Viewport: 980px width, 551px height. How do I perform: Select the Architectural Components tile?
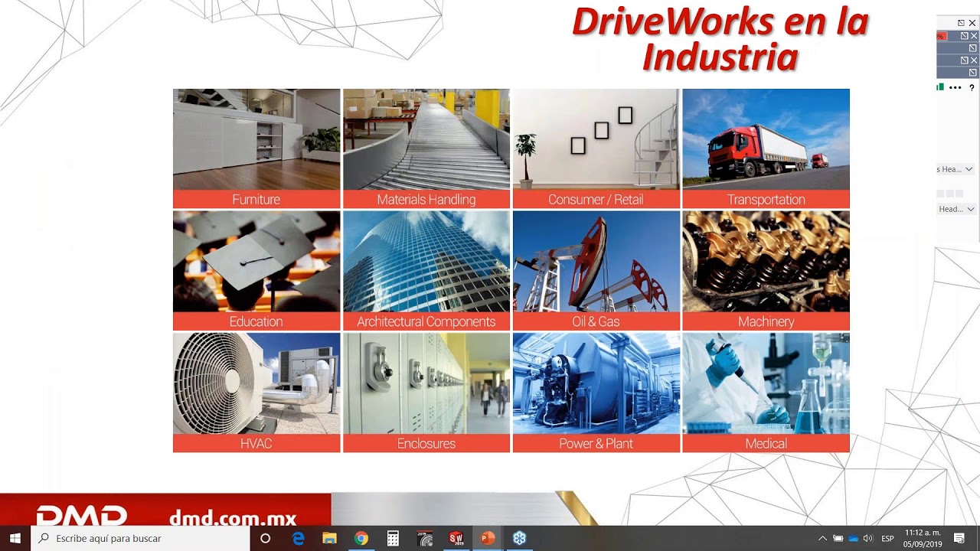426,270
